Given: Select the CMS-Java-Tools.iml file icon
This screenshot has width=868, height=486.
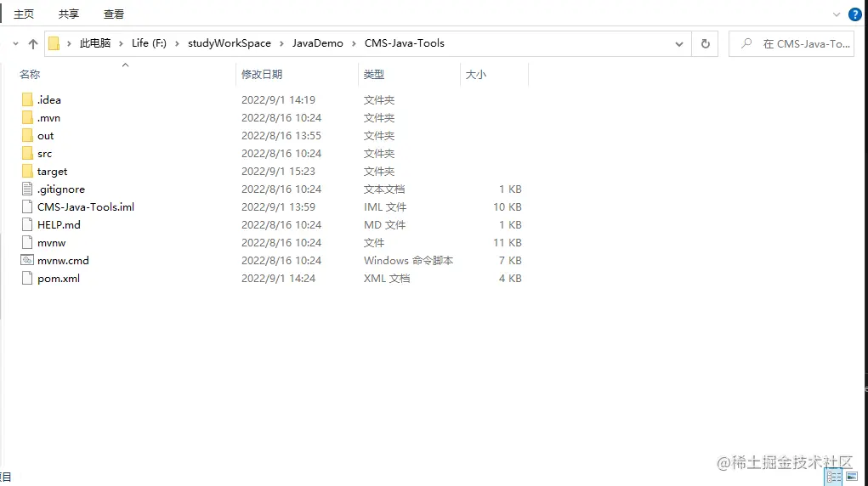Looking at the screenshot, I should pyautogui.click(x=27, y=207).
